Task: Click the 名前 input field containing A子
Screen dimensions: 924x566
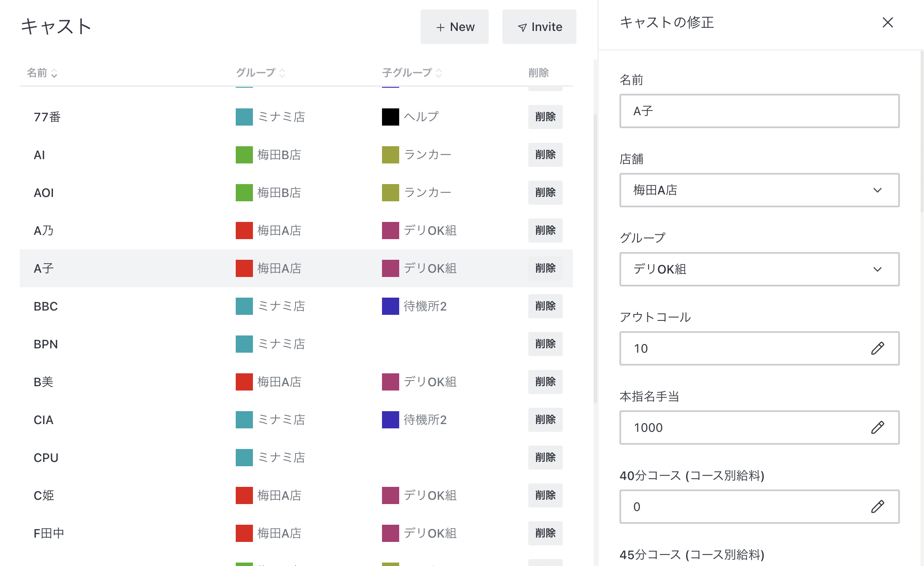Action: click(x=759, y=111)
